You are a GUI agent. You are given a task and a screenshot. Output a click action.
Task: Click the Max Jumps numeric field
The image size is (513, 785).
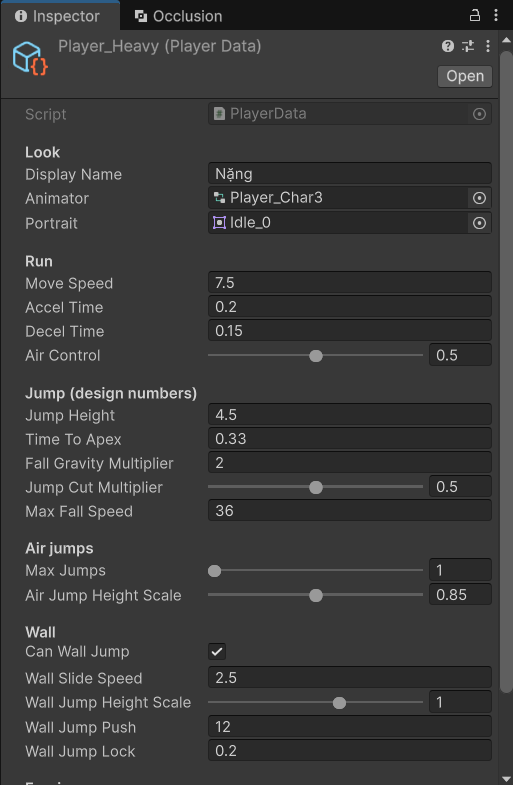(x=460, y=570)
